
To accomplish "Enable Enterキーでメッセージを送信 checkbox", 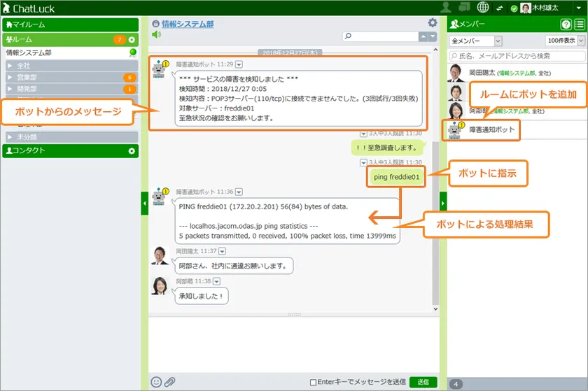I will [x=313, y=382].
